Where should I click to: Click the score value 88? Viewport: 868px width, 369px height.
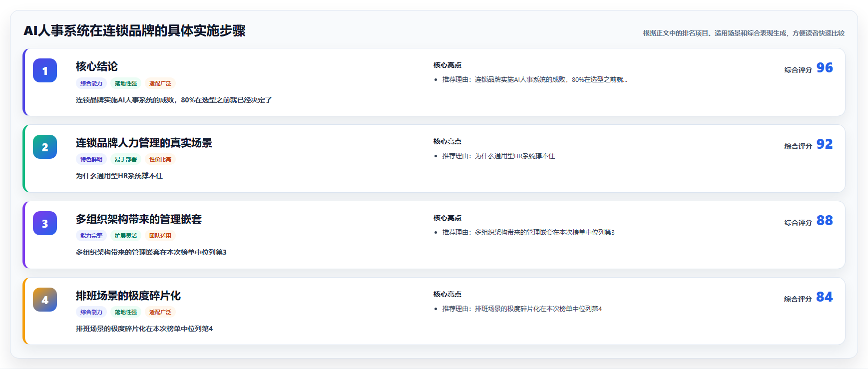[825, 221]
